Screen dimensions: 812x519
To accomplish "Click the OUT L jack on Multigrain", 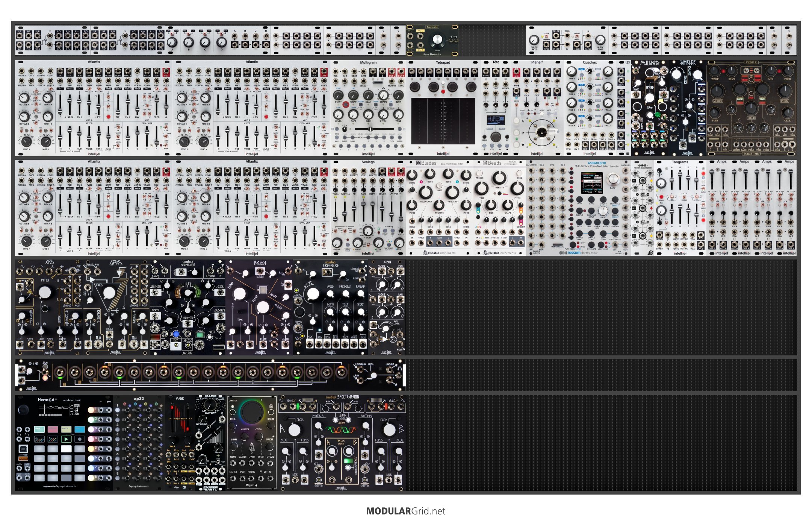I will [x=392, y=72].
